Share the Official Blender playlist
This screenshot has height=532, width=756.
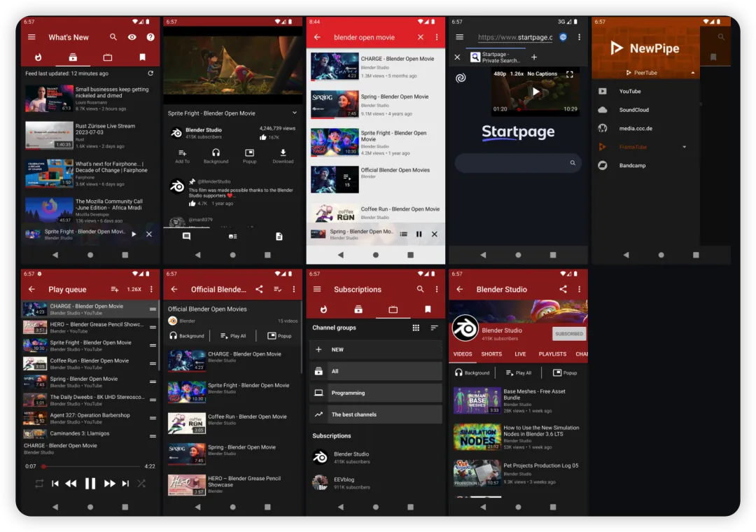260,289
